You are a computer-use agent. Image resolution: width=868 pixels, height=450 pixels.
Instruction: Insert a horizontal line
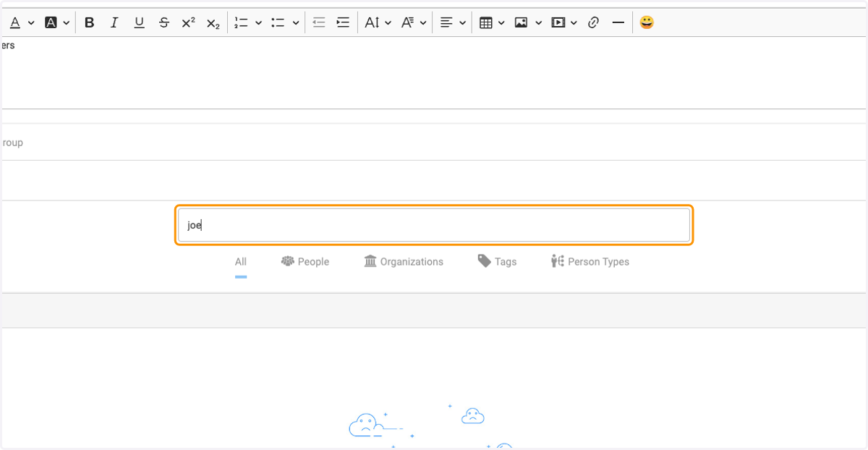tap(618, 22)
